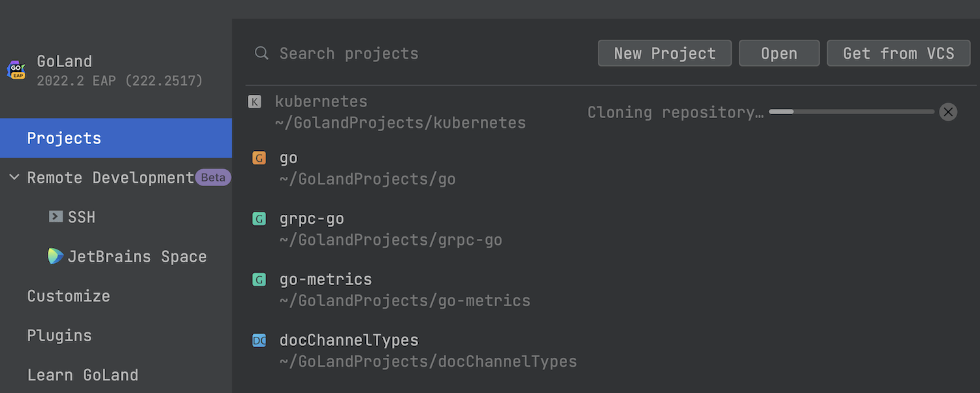Go to the Plugins section

coord(59,336)
